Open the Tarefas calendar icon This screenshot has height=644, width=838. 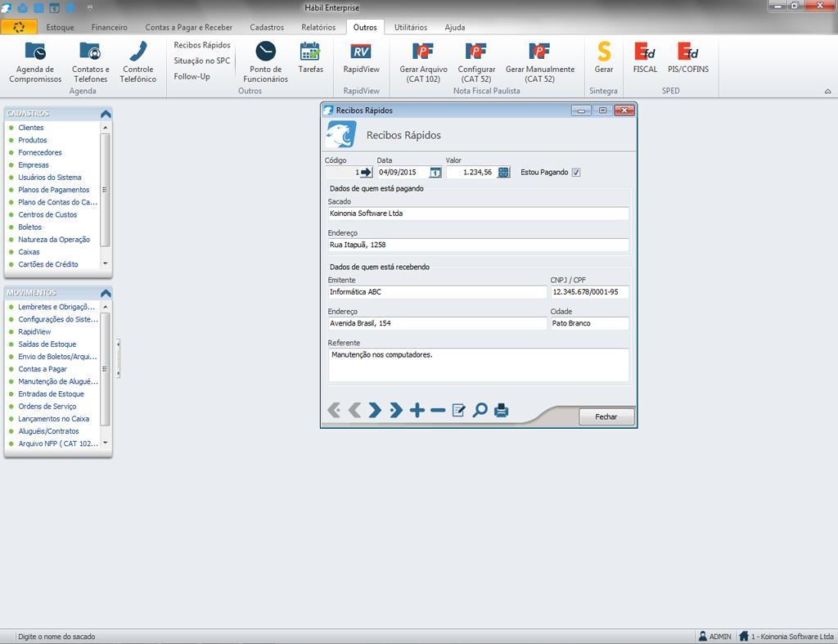(x=310, y=52)
